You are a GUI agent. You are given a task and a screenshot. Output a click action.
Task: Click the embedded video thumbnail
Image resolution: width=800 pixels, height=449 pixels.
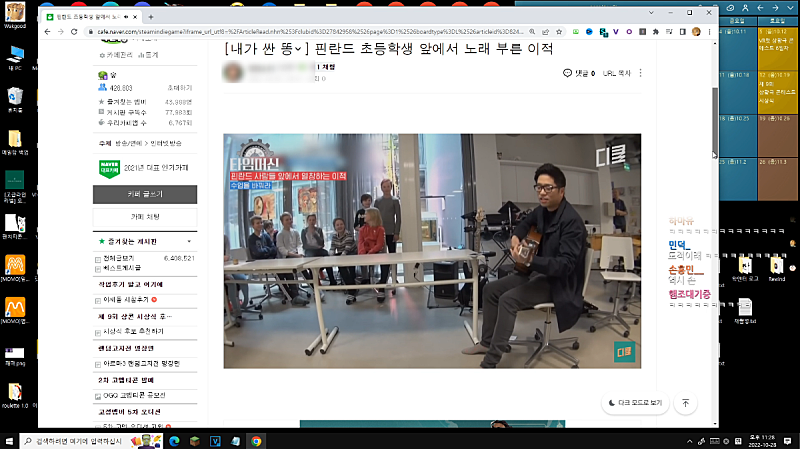tap(432, 250)
